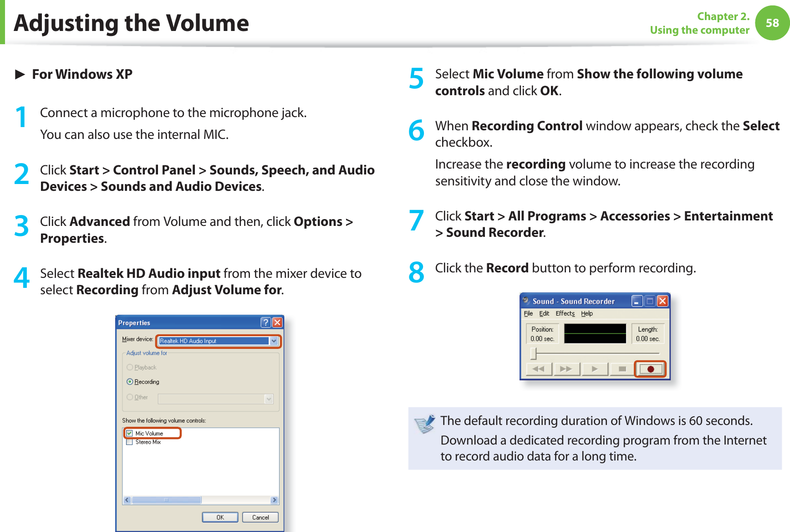The width and height of the screenshot is (790, 532).
Task: Click the 'Chapter 2.' header text
Action: pos(723,16)
